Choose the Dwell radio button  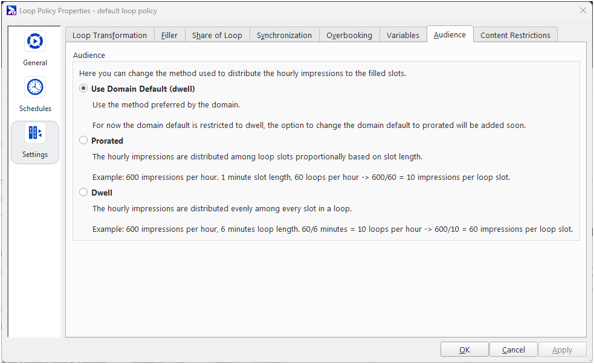click(x=84, y=193)
